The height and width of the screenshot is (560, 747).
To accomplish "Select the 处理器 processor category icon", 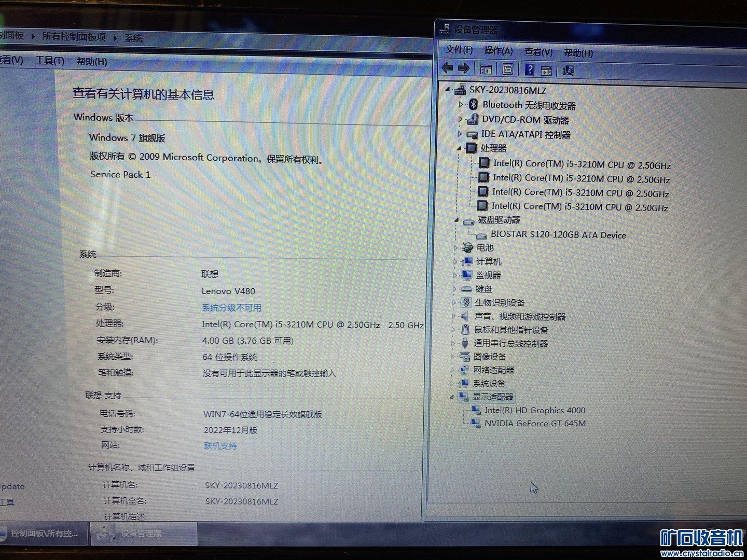I will [x=471, y=148].
